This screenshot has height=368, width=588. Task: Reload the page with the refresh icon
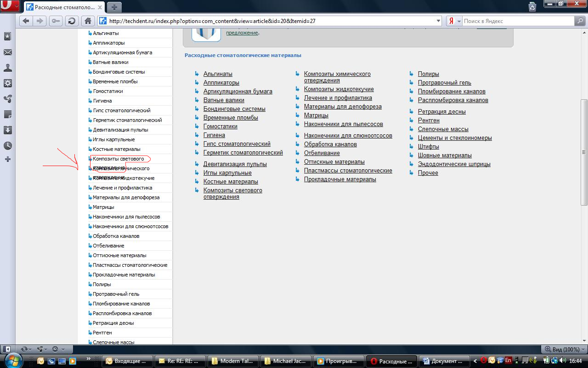[x=71, y=21]
